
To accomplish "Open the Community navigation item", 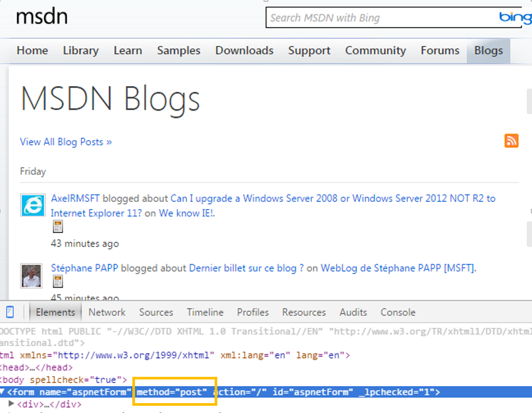I will click(375, 51).
